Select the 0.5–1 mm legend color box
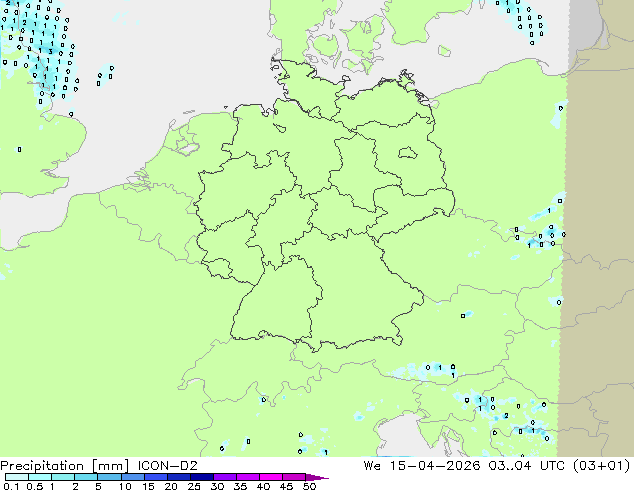The height and width of the screenshot is (490, 634). pos(40,477)
